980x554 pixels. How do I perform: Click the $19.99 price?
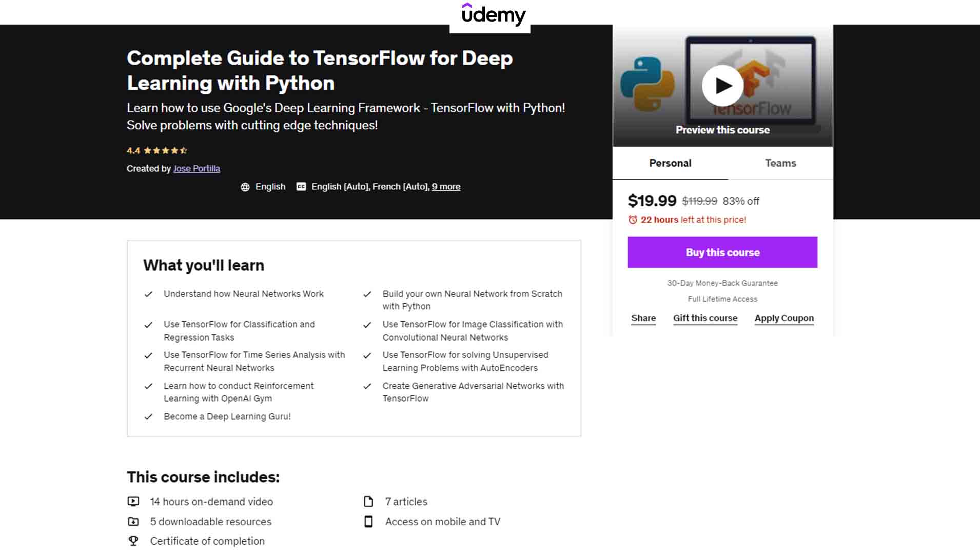[x=652, y=201]
